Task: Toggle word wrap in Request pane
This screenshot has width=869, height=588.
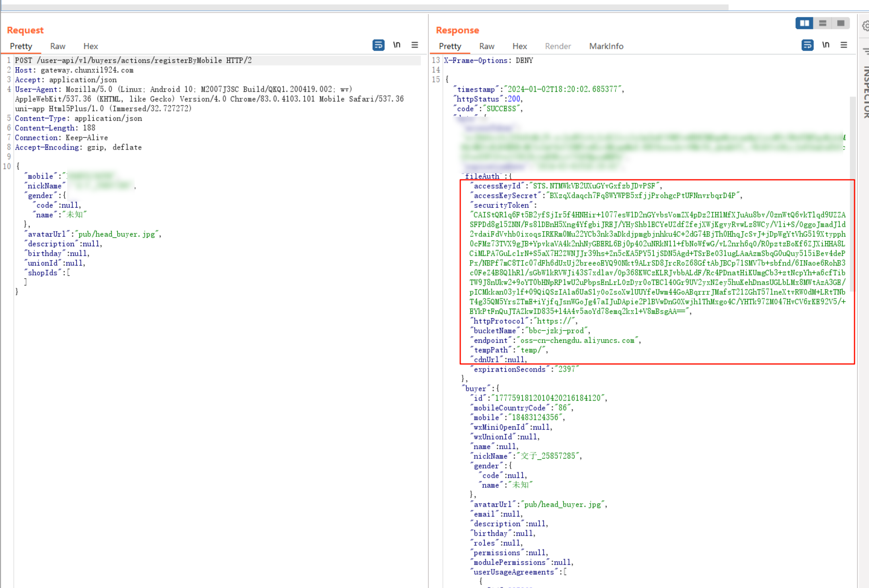Action: click(x=378, y=45)
